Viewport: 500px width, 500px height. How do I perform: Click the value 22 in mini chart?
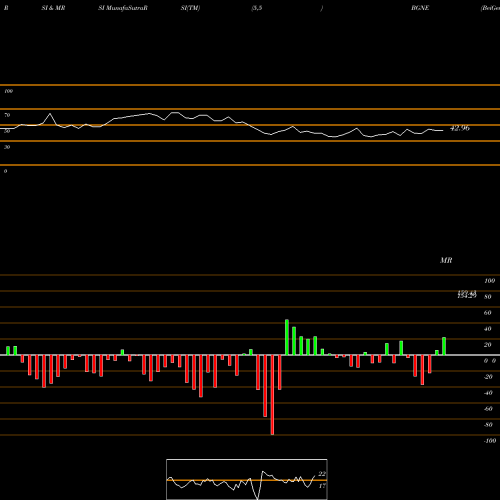(322, 474)
